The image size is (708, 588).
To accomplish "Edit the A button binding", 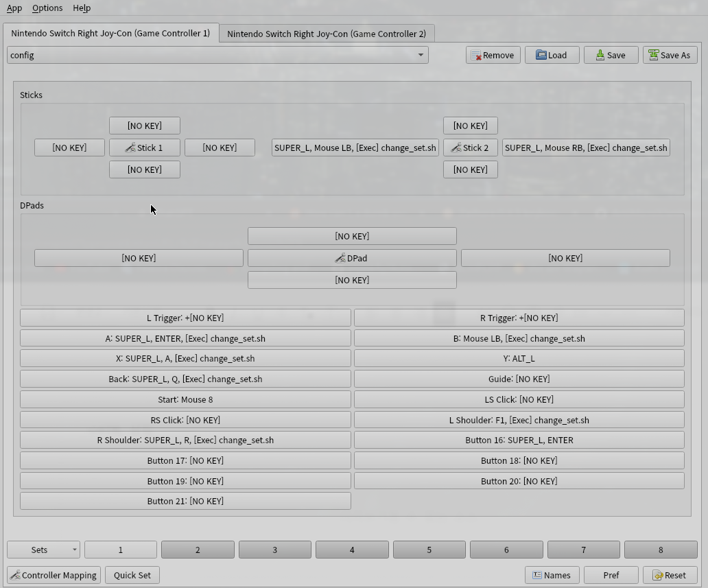I will (x=185, y=338).
